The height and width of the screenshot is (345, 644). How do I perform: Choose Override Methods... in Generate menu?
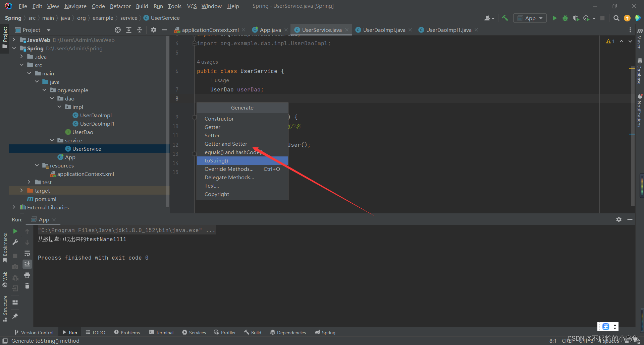(242, 169)
